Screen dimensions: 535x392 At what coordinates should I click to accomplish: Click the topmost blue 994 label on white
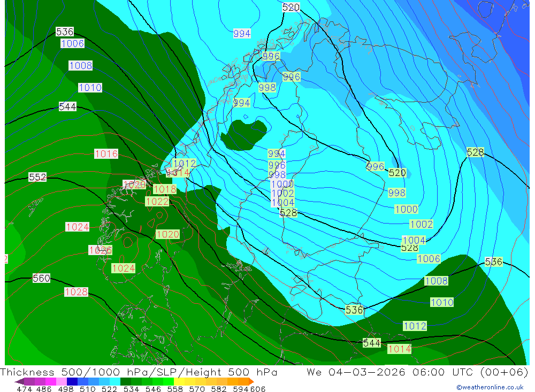[x=242, y=34]
